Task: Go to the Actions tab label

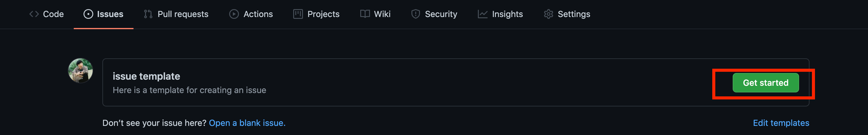Action: coord(258,14)
